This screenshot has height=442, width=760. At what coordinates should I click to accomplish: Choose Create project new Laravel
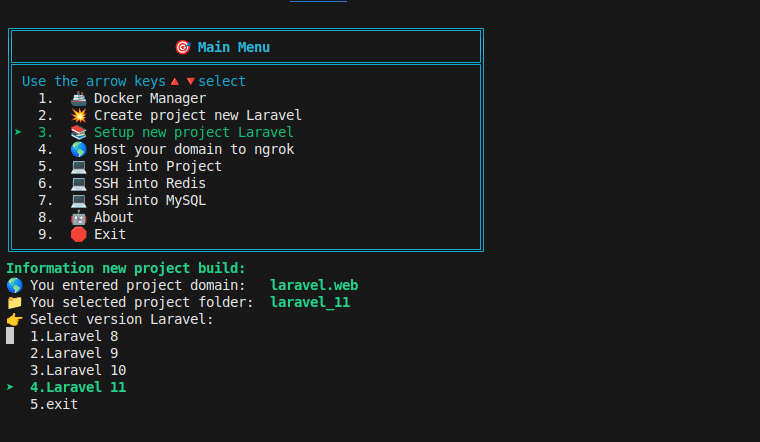pyautogui.click(x=197, y=115)
